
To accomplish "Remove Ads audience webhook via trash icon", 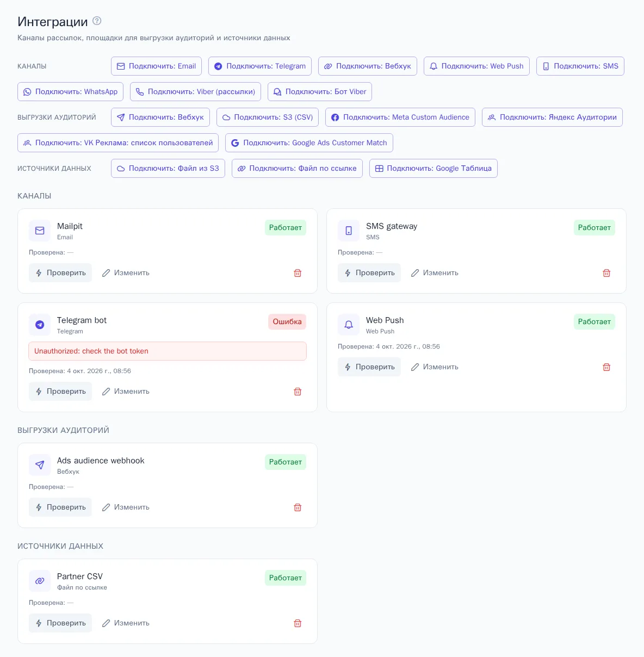I will pos(298,507).
